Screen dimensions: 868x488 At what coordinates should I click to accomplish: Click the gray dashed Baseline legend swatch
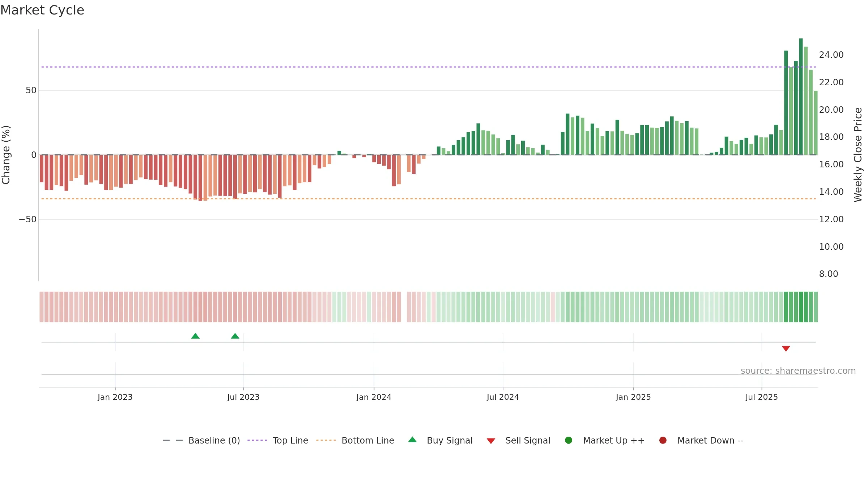(x=173, y=440)
